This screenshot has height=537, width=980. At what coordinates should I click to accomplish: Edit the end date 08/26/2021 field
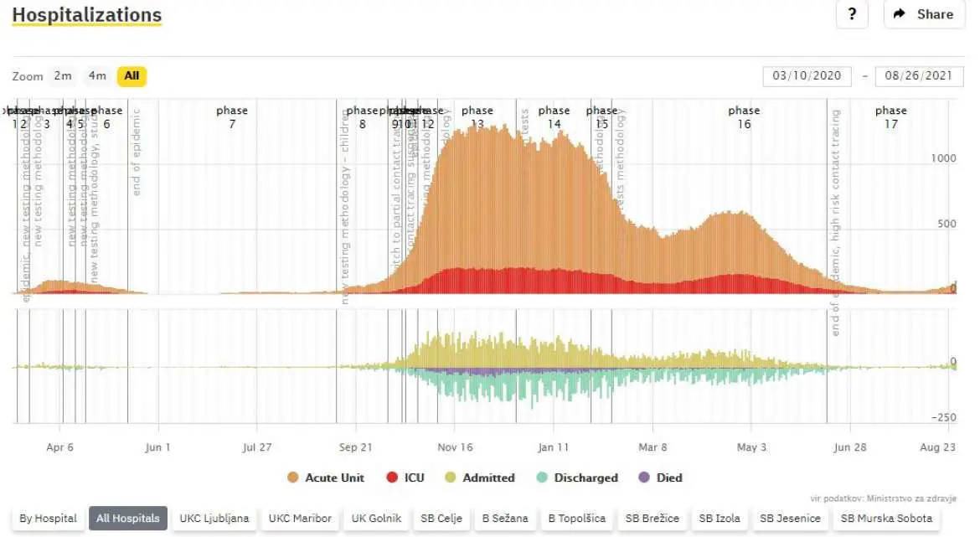[x=919, y=76]
